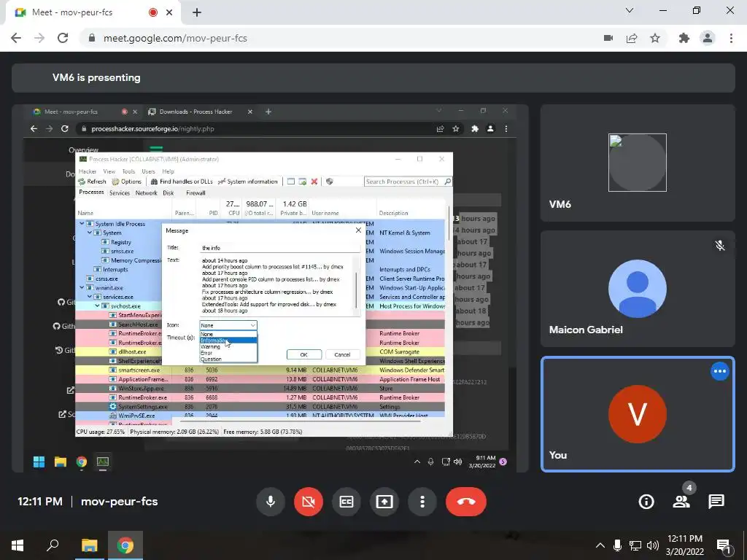Click Find handles or DLLs
The height and width of the screenshot is (560, 747).
tap(182, 182)
